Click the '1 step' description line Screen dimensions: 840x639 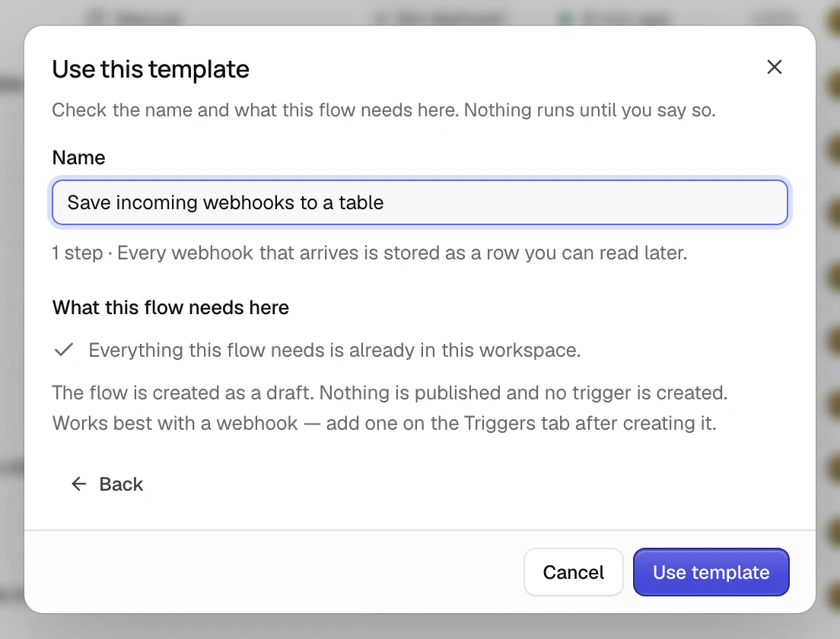click(x=370, y=253)
